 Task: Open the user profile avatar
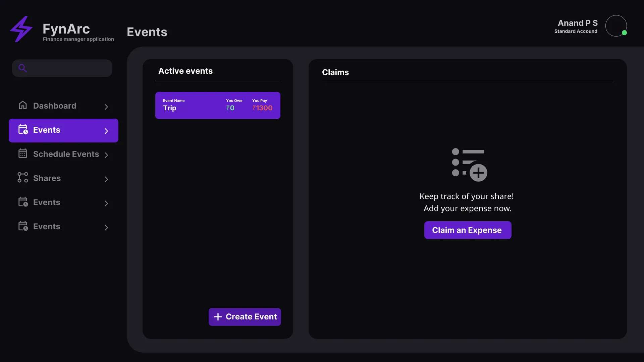616,26
